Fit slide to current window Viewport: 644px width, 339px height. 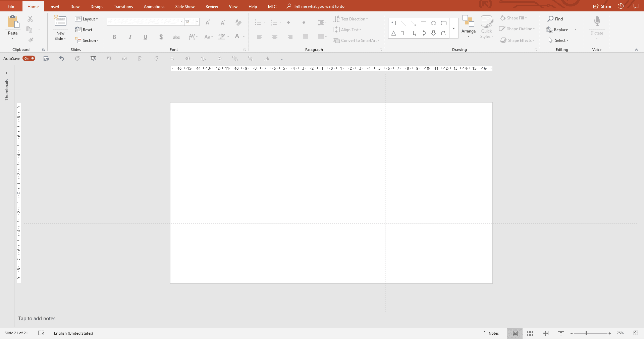pyautogui.click(x=636, y=333)
